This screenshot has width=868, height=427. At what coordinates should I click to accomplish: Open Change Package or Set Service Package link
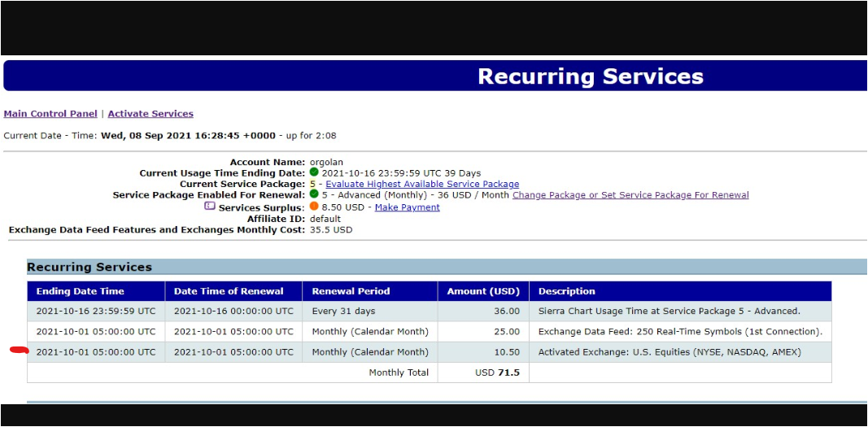coord(630,195)
